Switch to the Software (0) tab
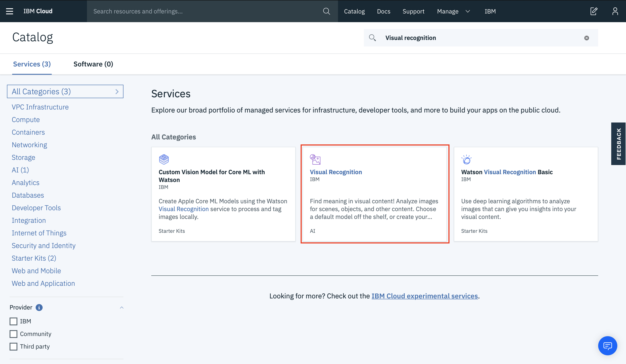 (93, 64)
